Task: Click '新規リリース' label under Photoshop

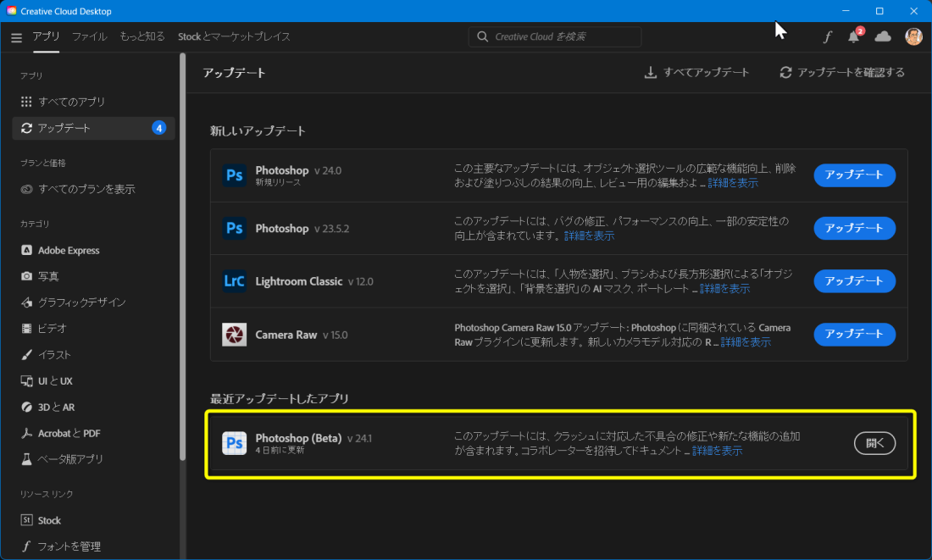Action: [278, 182]
